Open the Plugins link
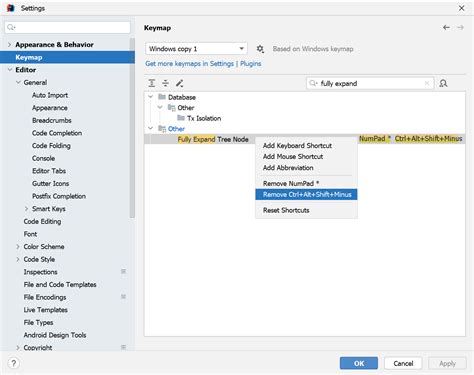Screen dimensions: 474x375 [250, 64]
